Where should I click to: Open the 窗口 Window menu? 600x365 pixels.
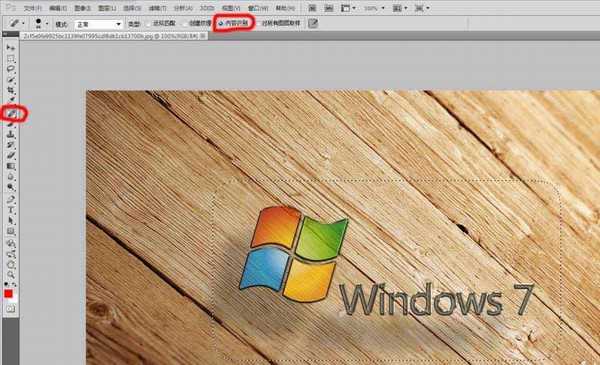click(x=258, y=8)
